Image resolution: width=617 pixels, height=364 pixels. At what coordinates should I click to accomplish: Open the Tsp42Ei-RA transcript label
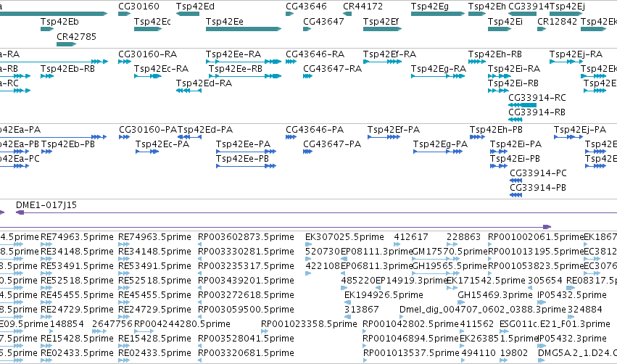coord(514,69)
